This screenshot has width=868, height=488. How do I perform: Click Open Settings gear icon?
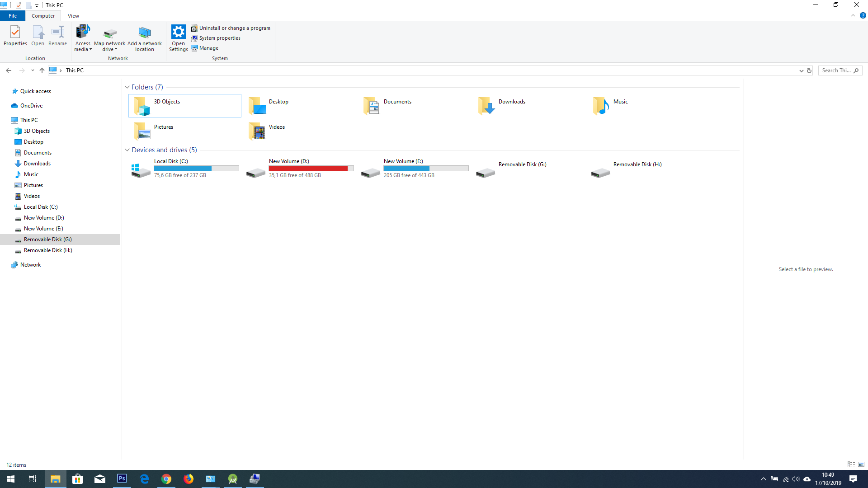[x=178, y=33]
